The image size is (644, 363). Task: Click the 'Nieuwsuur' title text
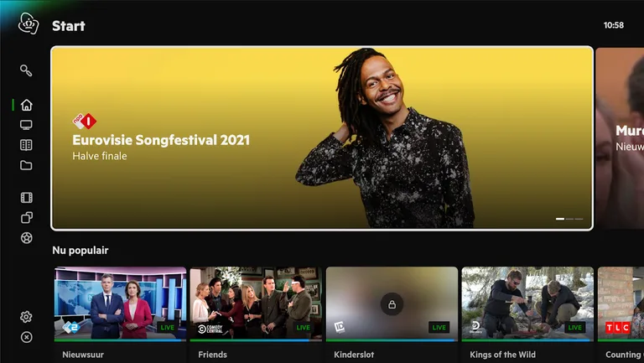(x=83, y=355)
